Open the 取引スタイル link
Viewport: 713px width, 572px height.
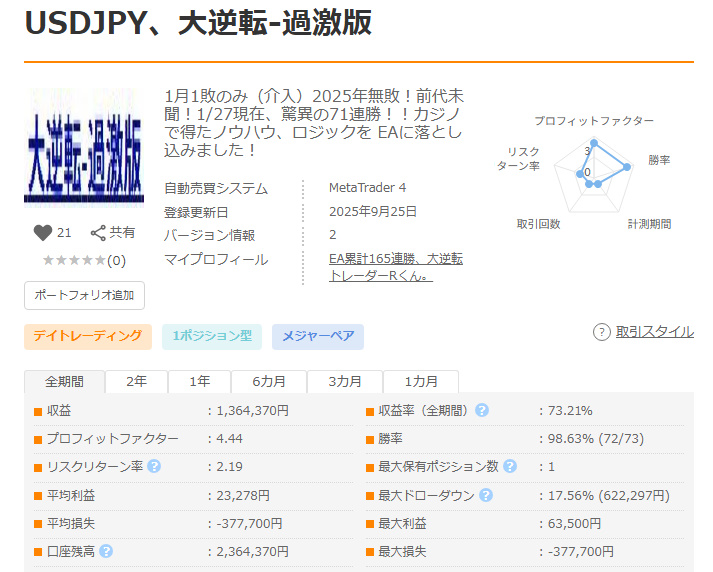[x=655, y=332]
